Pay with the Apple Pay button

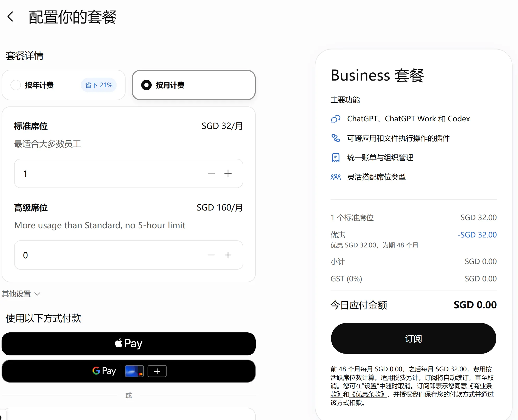pos(129,344)
